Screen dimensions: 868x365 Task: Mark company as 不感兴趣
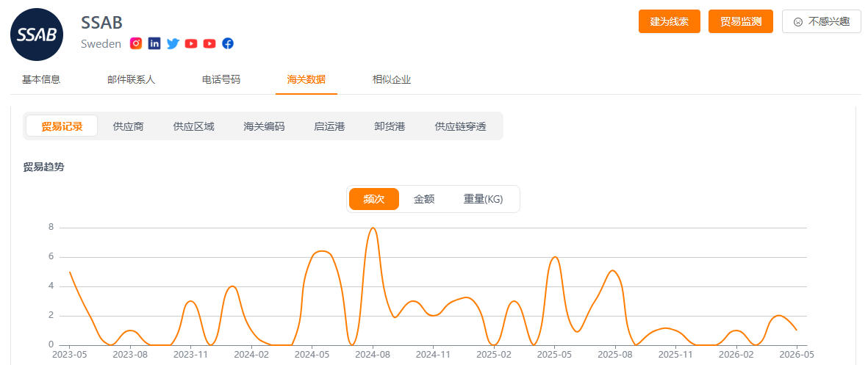click(x=822, y=21)
